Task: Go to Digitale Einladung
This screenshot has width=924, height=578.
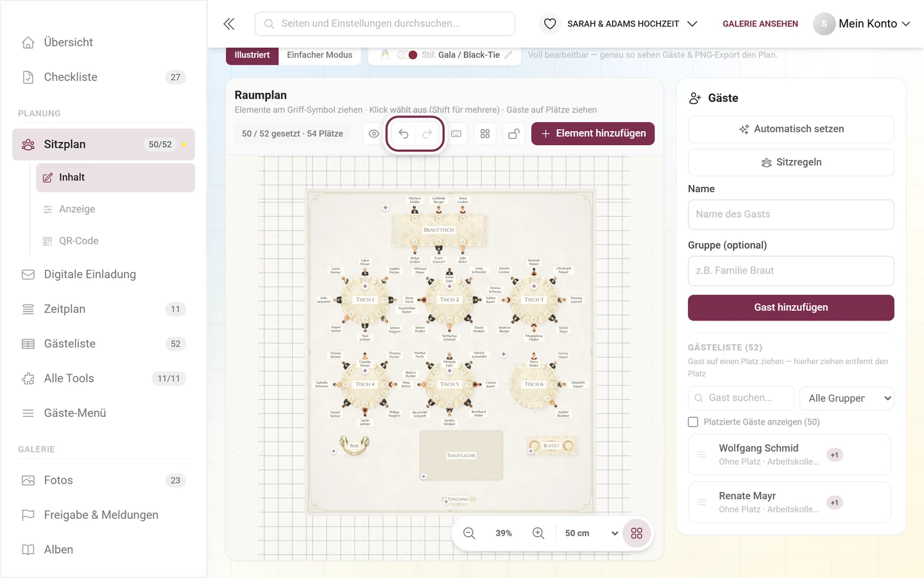Action: coord(103,274)
